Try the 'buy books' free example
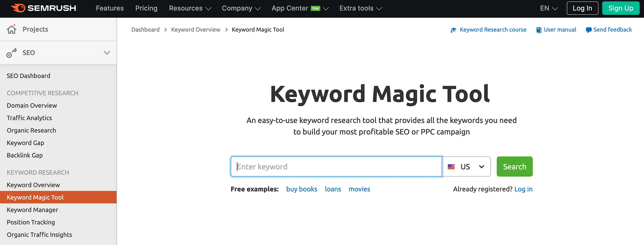Screen dimensions: 644x245 [x=302, y=189]
